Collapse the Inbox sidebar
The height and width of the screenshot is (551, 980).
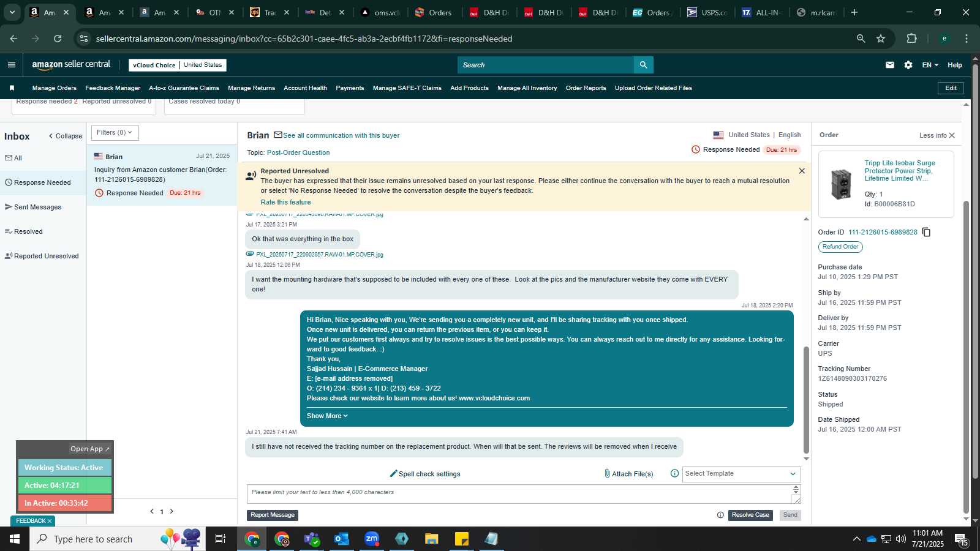66,136
